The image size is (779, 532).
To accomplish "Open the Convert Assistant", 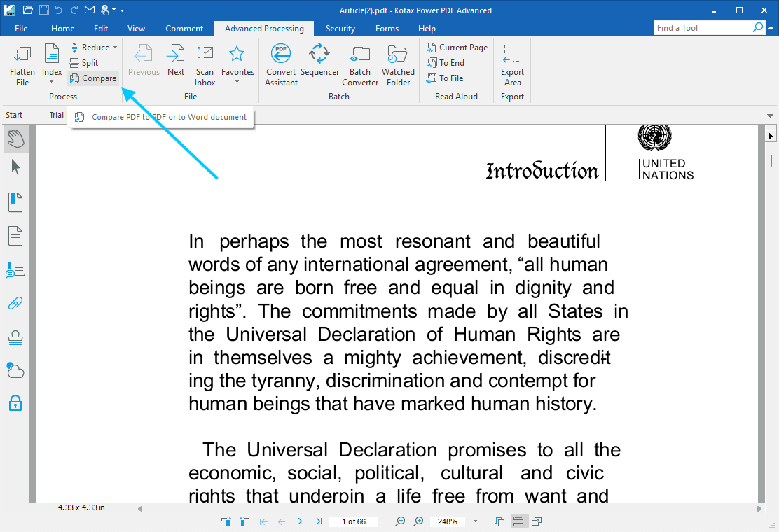I will click(x=280, y=63).
